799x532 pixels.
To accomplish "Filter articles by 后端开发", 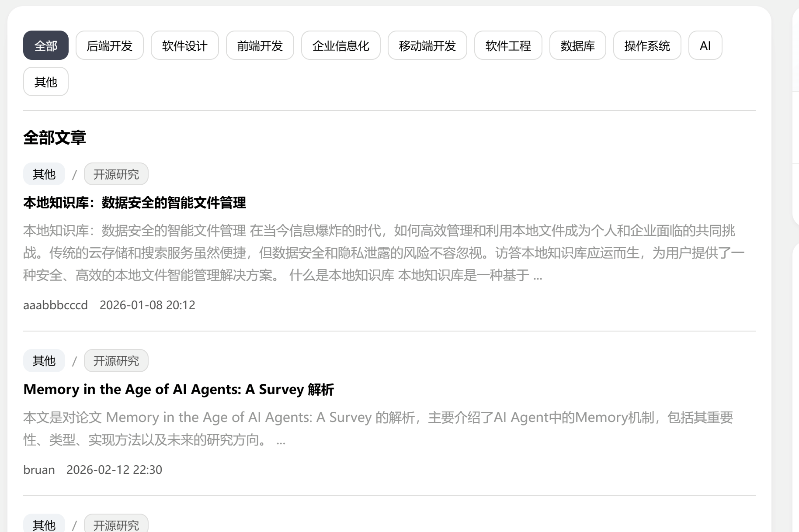I will [110, 45].
